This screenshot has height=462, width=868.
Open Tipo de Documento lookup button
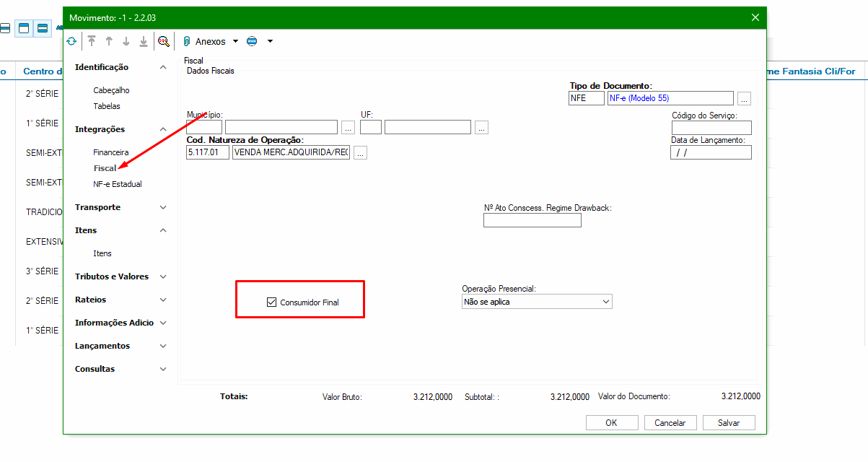745,98
